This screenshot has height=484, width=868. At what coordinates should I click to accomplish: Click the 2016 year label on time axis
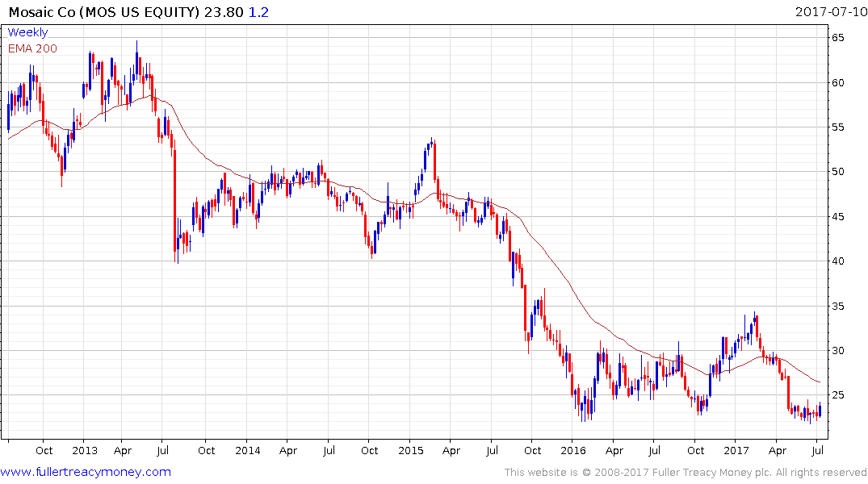(x=573, y=450)
